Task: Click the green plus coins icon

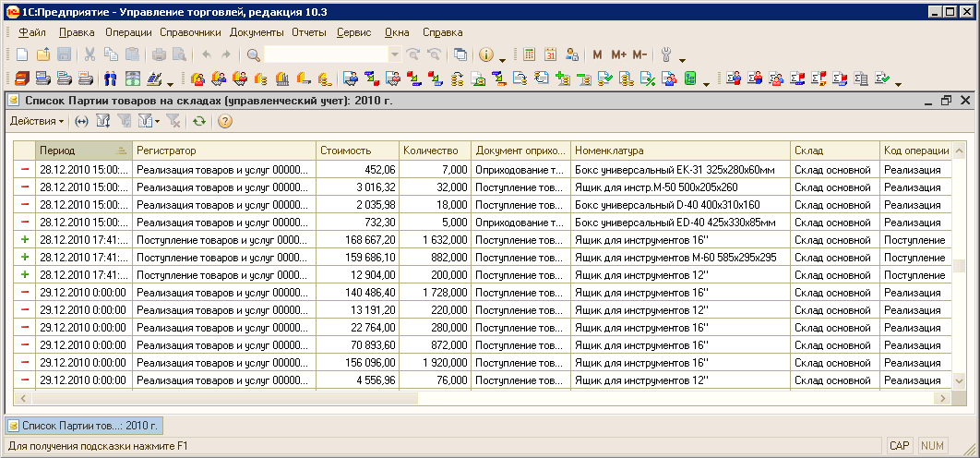Action: tap(563, 78)
